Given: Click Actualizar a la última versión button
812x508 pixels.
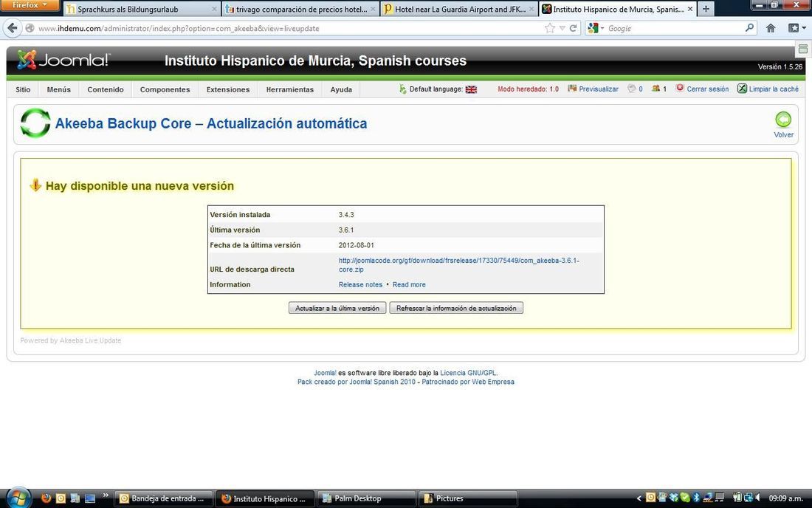Looking at the screenshot, I should pos(337,308).
